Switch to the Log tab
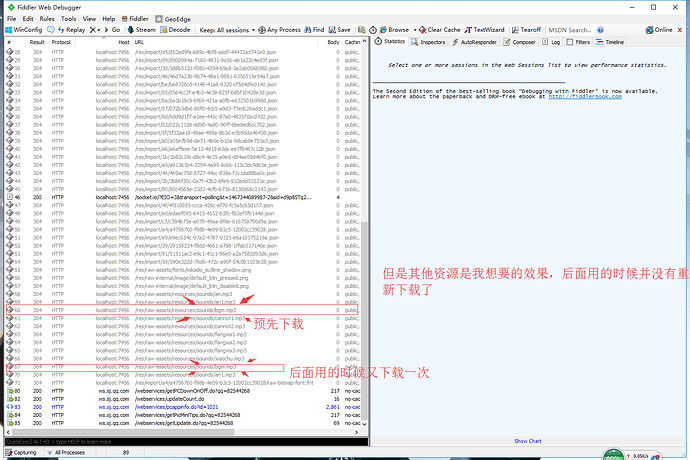Screen dimensions: 690x460 tap(551, 42)
